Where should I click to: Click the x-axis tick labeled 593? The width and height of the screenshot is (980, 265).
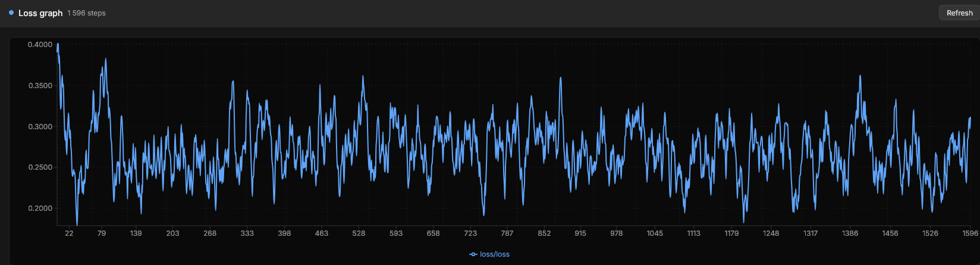coord(396,233)
